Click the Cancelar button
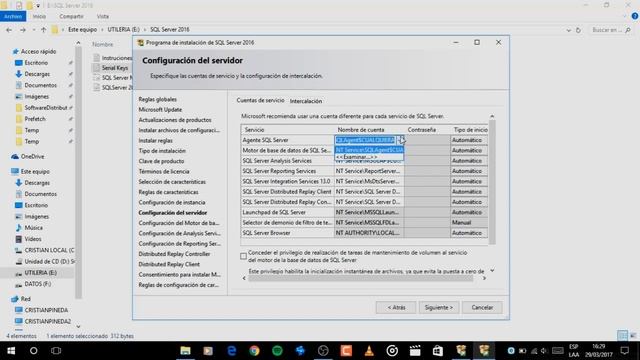This screenshot has width=640, height=360. (482, 307)
